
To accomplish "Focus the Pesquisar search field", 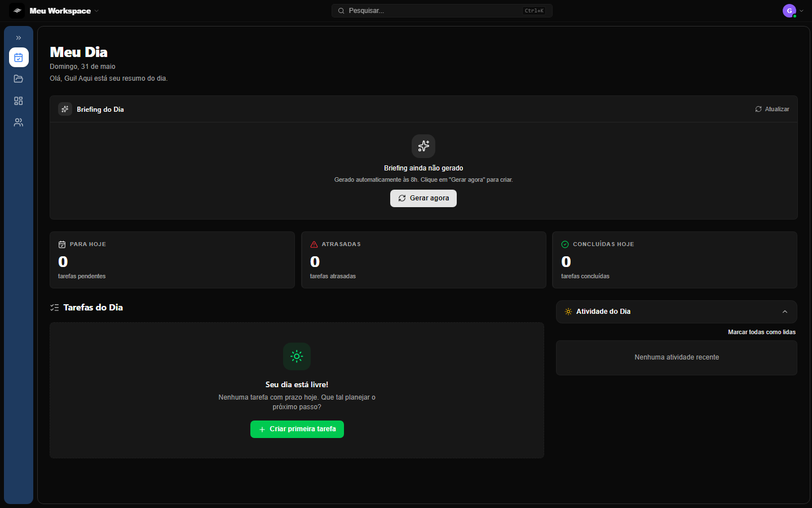I will 442,11.
